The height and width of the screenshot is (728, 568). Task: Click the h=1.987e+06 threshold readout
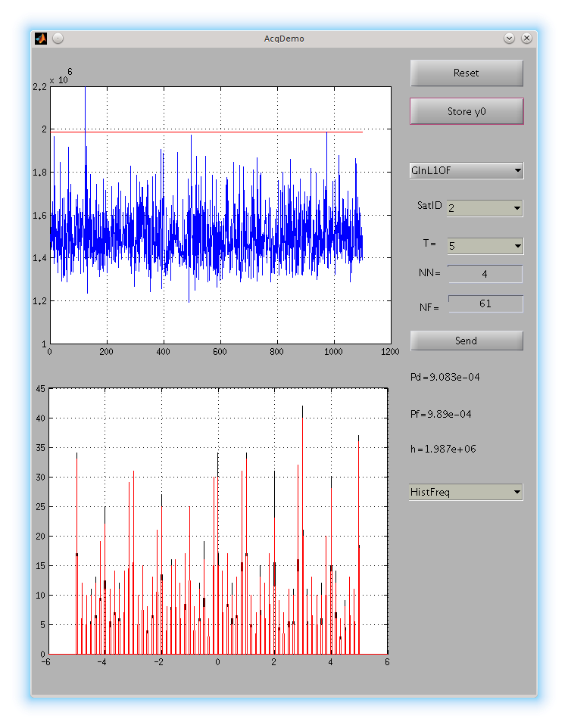[x=442, y=449]
